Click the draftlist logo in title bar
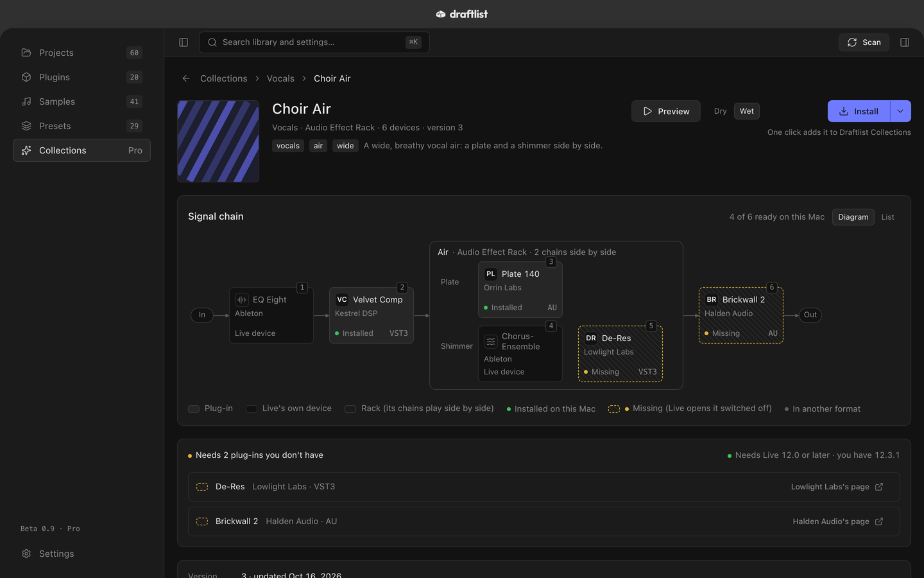This screenshot has height=578, width=924. (462, 14)
